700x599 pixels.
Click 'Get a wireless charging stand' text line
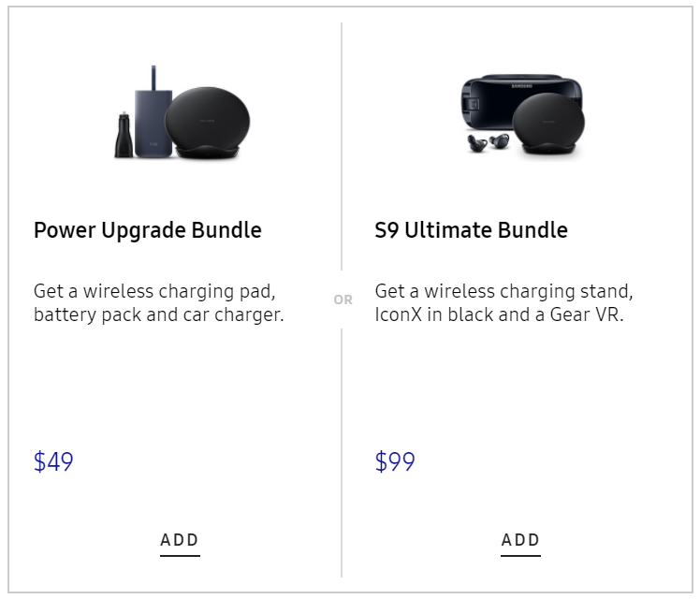504,290
